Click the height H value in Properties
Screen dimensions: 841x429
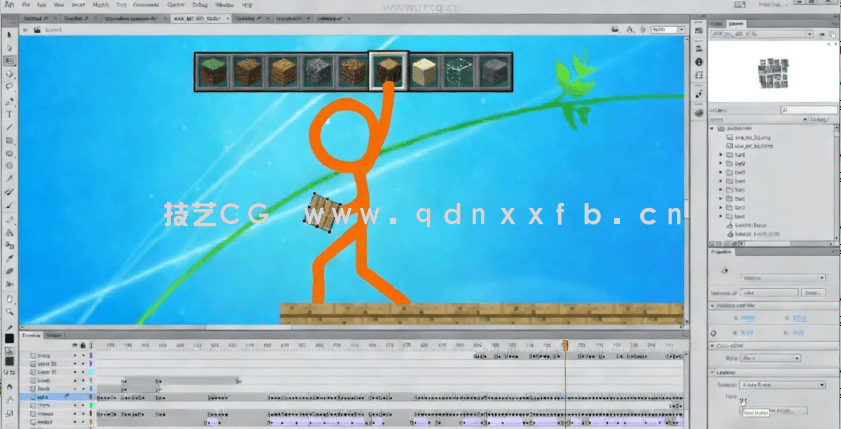point(800,333)
